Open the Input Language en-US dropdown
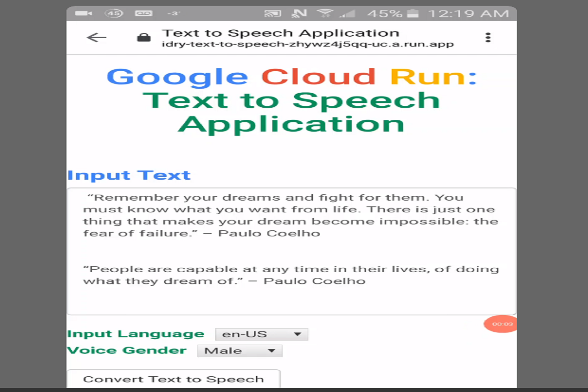 pyautogui.click(x=262, y=334)
